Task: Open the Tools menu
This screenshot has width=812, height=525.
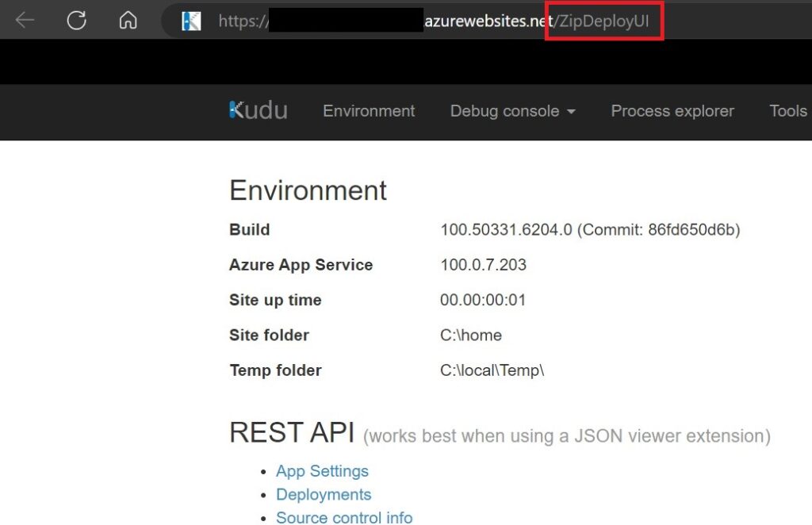Action: (x=787, y=111)
